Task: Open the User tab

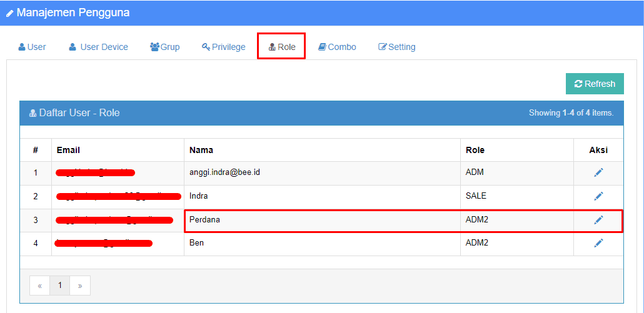Action: tap(32, 47)
